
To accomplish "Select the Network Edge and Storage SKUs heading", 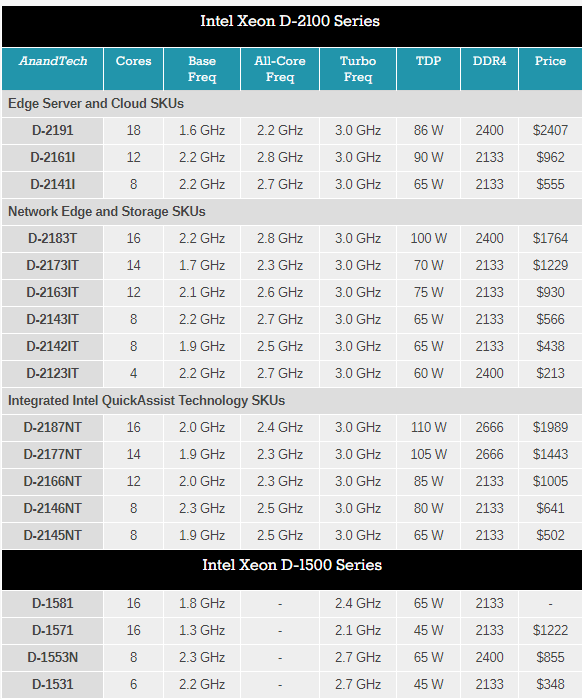I will click(x=107, y=211).
